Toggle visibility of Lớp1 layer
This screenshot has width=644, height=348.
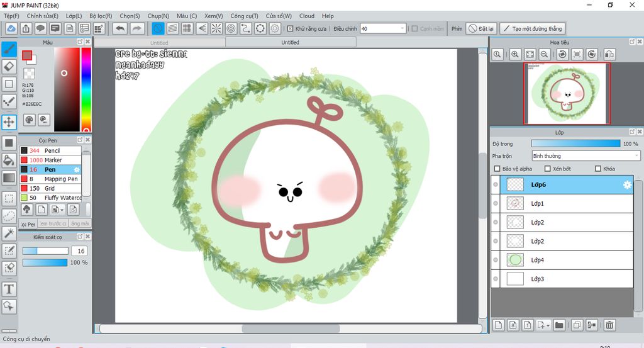click(496, 203)
